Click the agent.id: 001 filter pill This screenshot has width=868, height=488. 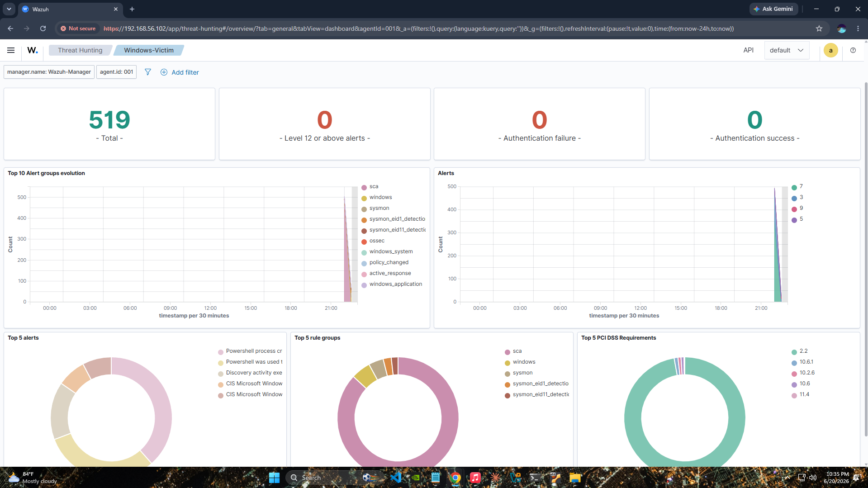point(116,72)
